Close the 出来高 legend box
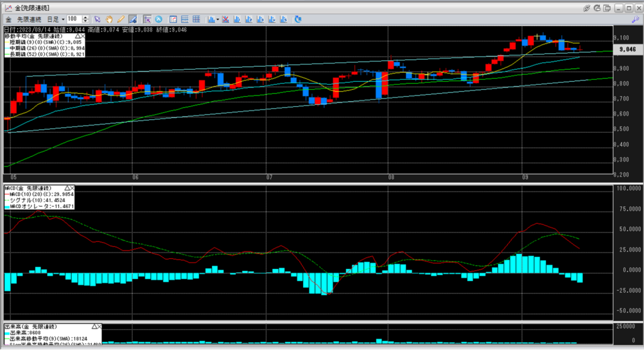 99,327
